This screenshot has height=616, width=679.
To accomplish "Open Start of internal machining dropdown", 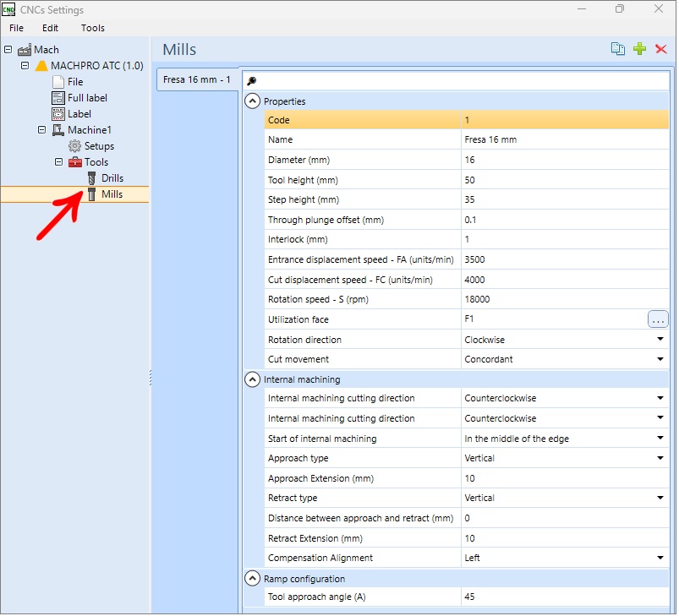I will pos(660,438).
